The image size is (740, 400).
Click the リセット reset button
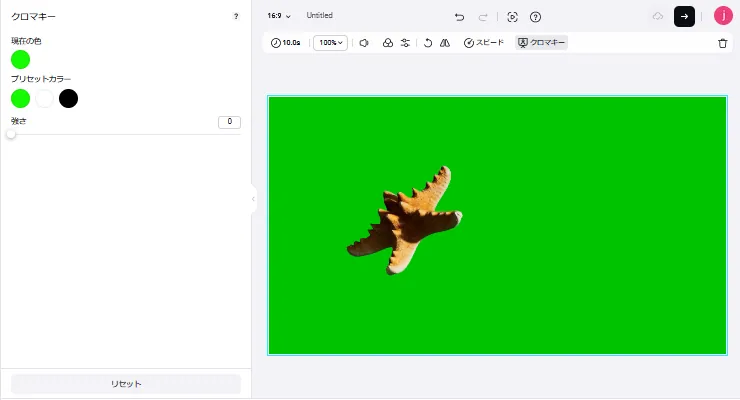click(x=126, y=384)
